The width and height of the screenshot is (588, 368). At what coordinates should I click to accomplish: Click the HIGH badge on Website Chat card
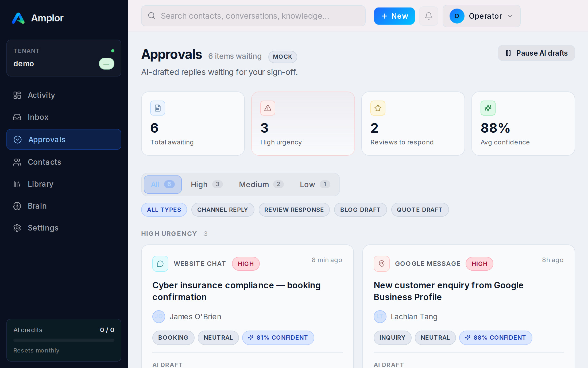(246, 264)
